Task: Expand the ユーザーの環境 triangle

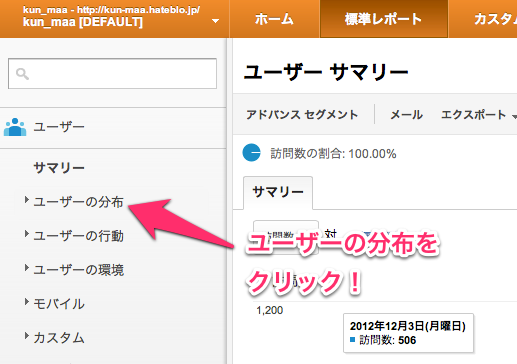Action: coord(26,268)
